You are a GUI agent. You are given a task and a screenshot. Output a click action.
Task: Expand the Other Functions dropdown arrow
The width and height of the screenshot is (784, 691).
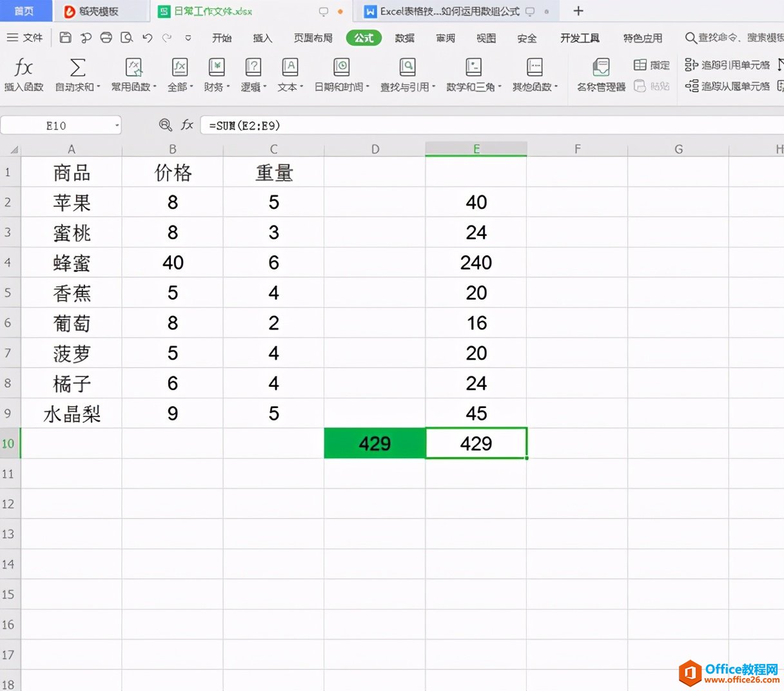556,87
